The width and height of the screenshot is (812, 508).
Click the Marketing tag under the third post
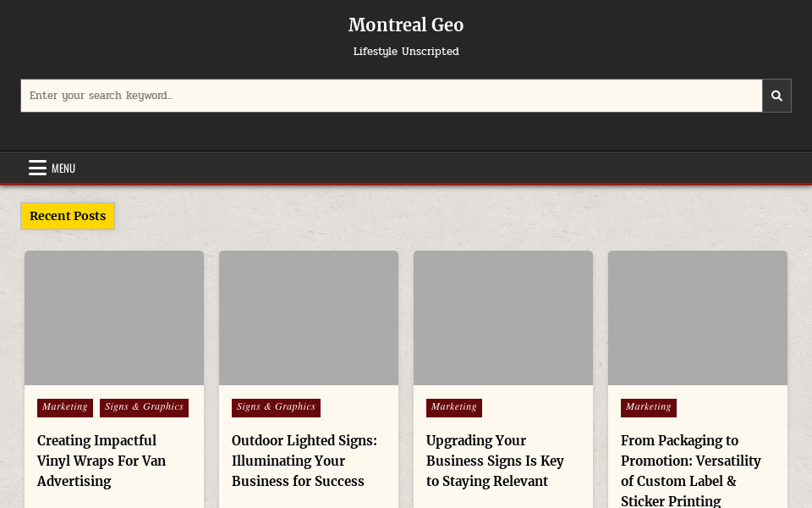click(453, 407)
